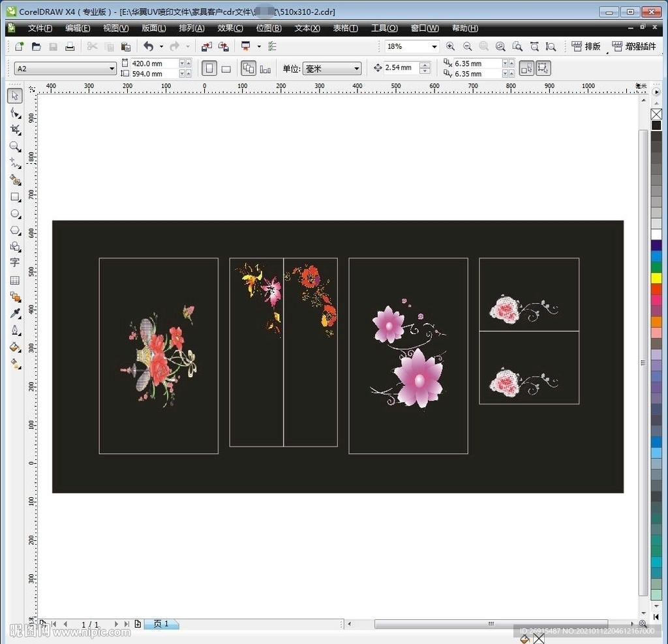Select the Table tool

pos(14,280)
